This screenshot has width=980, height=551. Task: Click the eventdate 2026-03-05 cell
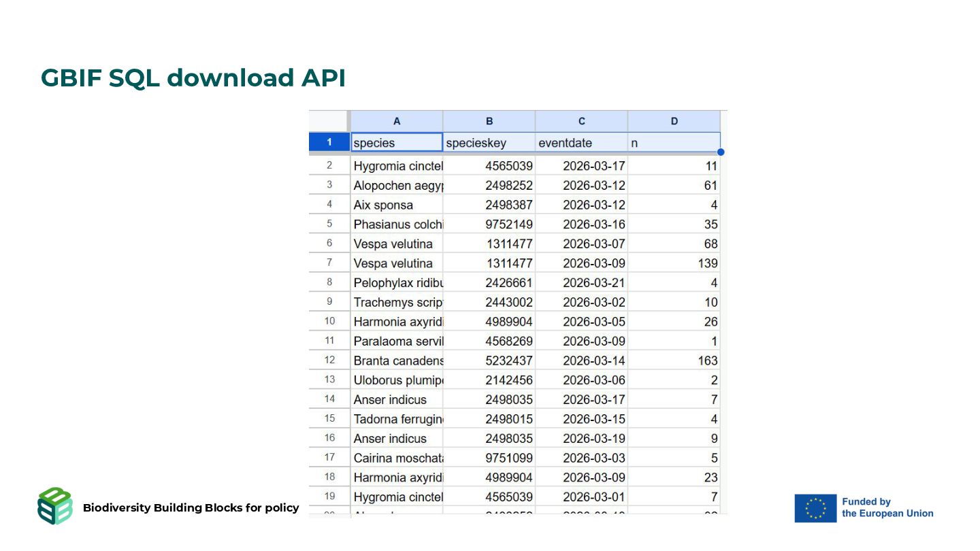click(x=582, y=321)
